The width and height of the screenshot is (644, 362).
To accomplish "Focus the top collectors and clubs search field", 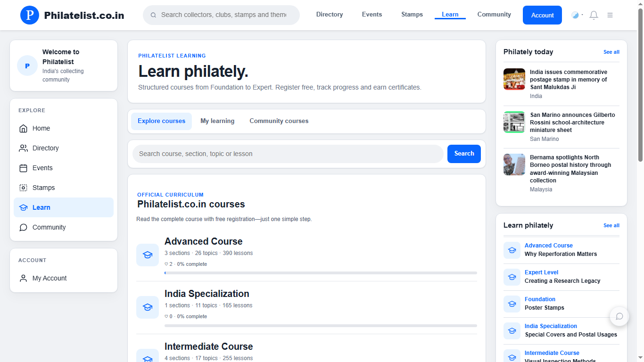I will (221, 15).
